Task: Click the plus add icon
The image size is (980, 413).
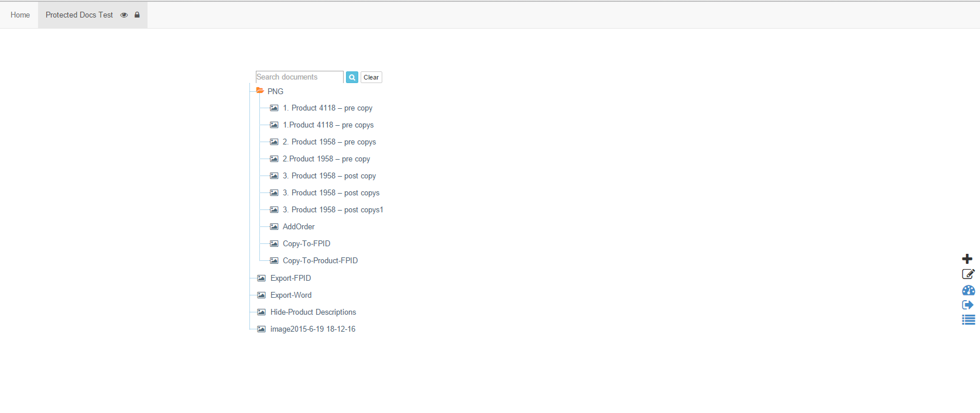Action: (x=967, y=259)
